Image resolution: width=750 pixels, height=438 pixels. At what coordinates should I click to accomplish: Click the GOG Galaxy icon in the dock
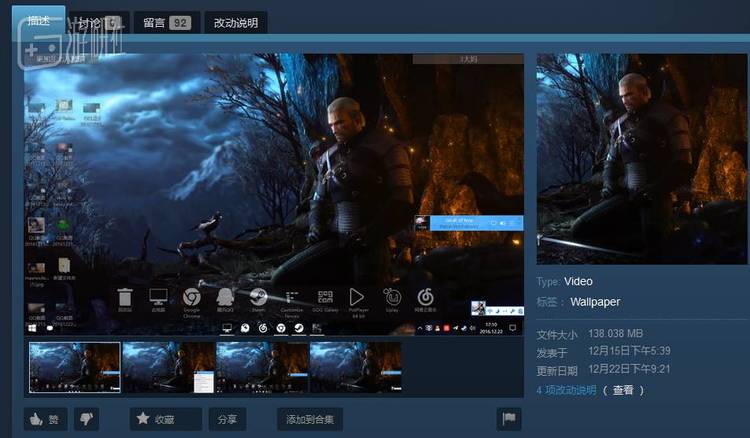[324, 298]
